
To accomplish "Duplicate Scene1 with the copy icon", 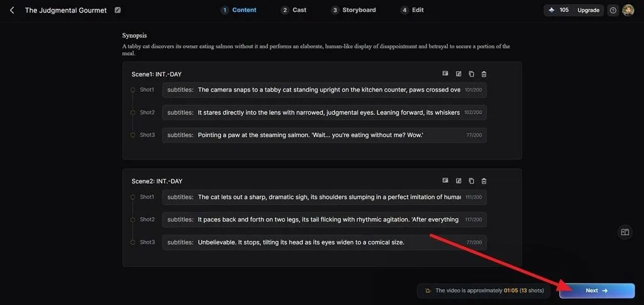I will pyautogui.click(x=472, y=74).
